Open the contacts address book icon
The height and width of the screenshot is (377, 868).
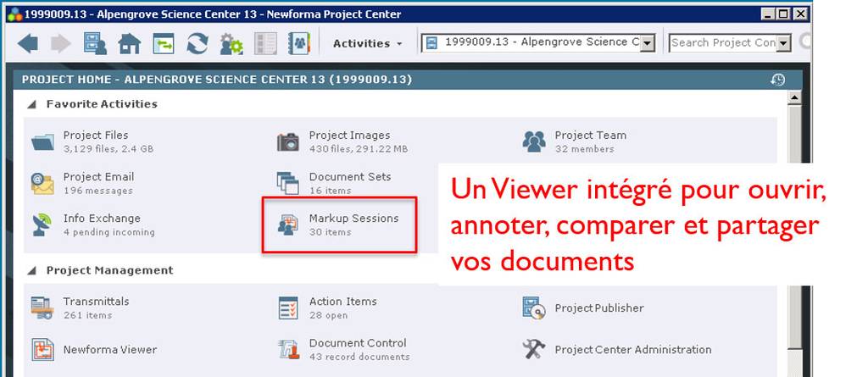click(299, 43)
